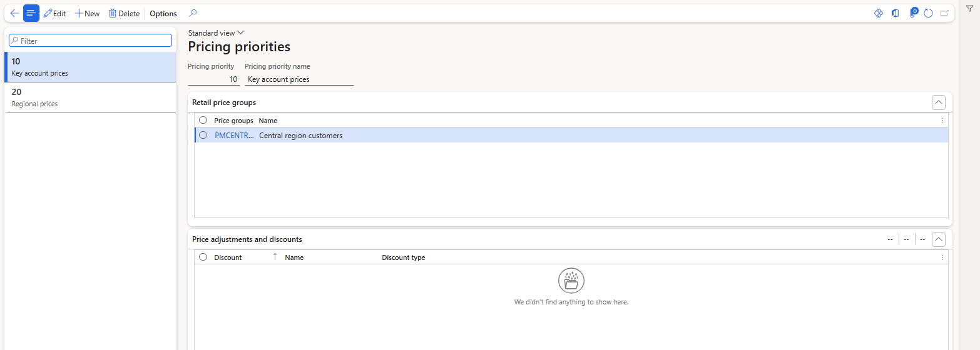The height and width of the screenshot is (350, 980).
Task: Open the Power Apps diamond icon
Action: (x=878, y=13)
